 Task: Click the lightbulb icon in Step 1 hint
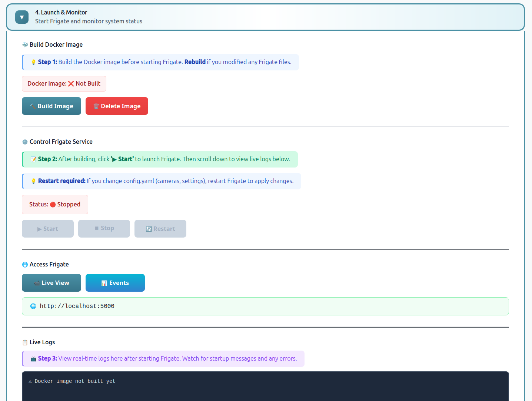pos(33,62)
